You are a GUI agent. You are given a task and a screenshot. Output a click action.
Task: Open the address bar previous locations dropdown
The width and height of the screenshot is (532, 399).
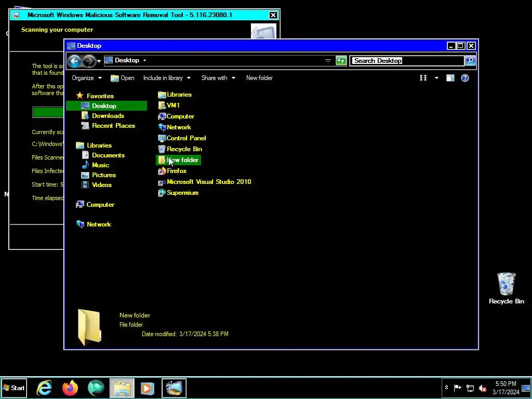(328, 61)
